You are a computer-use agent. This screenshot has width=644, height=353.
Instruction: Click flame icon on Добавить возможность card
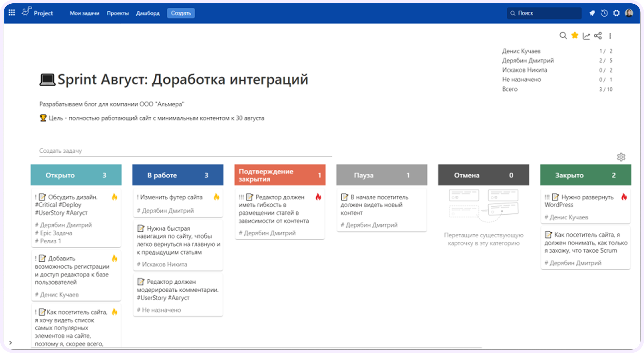[114, 259]
